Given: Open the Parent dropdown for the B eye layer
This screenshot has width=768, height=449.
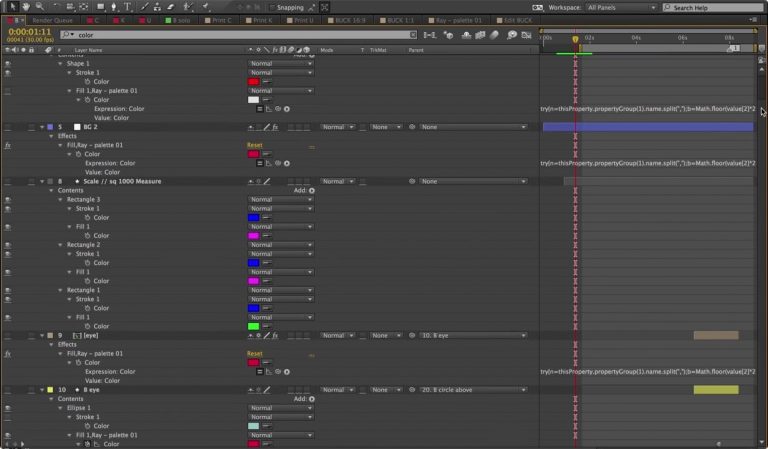Looking at the screenshot, I should coord(472,390).
